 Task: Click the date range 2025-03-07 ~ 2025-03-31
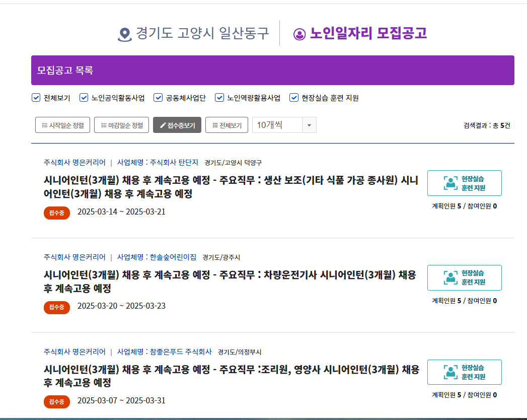121,401
